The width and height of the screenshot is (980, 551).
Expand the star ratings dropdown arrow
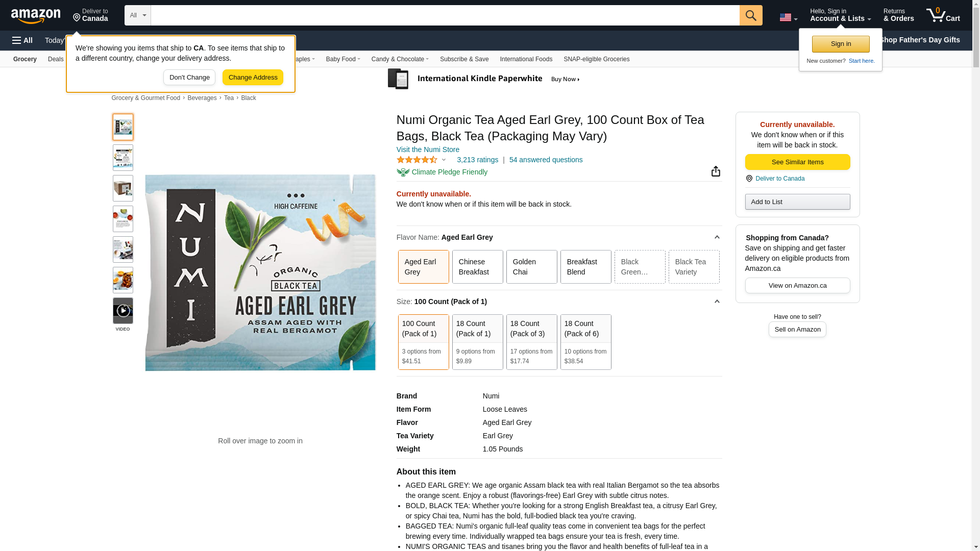click(444, 160)
